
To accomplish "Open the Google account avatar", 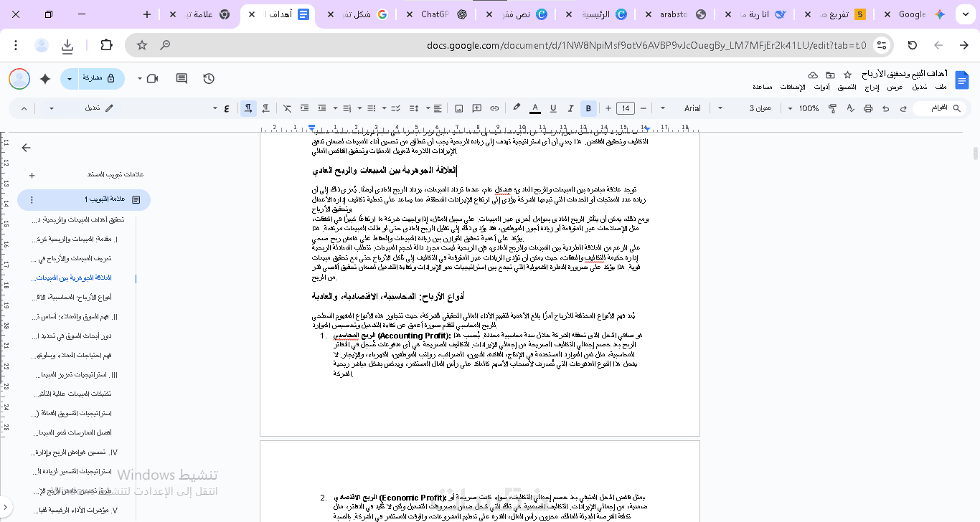I will click(x=19, y=79).
